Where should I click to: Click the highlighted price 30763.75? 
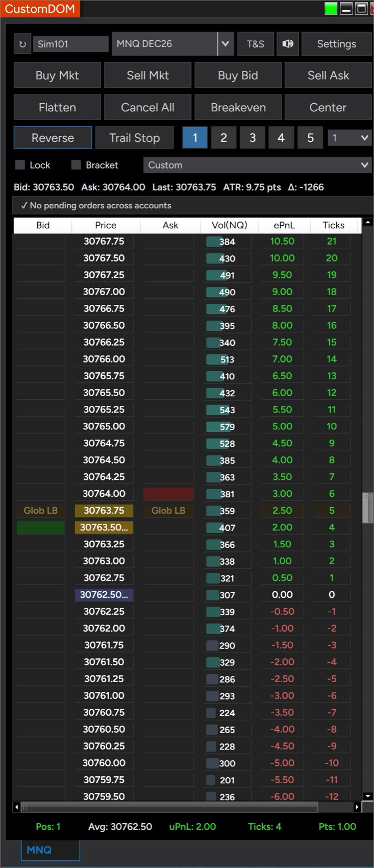(104, 511)
